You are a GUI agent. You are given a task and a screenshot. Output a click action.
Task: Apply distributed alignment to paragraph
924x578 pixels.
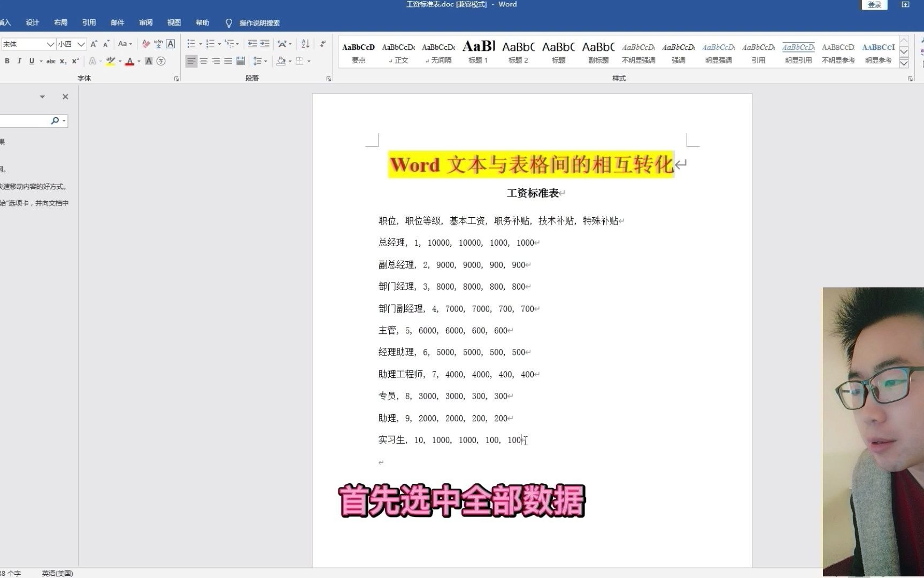[241, 61]
